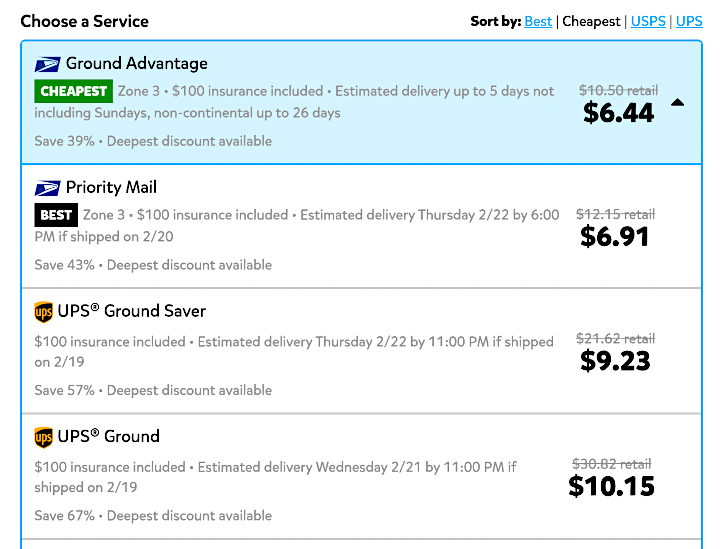Click the UPS shield icon for Ground Saver
This screenshot has width=720, height=549.
click(44, 312)
